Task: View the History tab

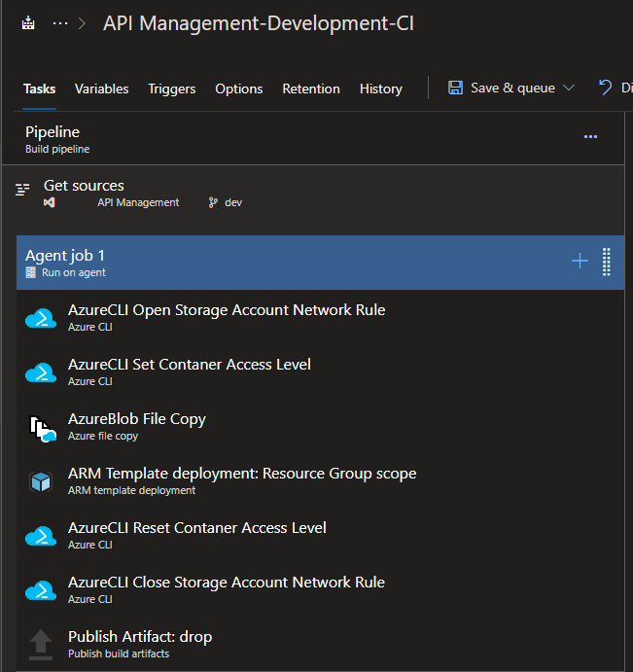Action: [381, 88]
